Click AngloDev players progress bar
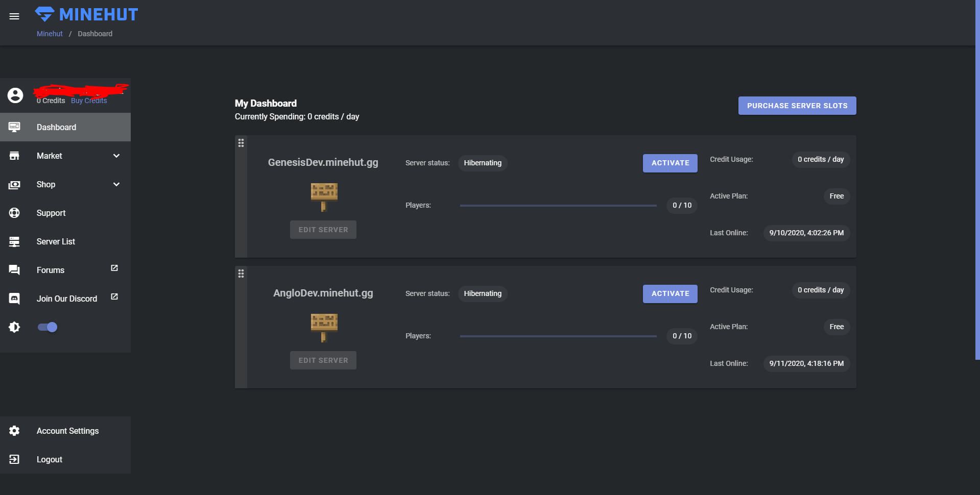Viewport: 980px width, 495px height. coord(558,336)
